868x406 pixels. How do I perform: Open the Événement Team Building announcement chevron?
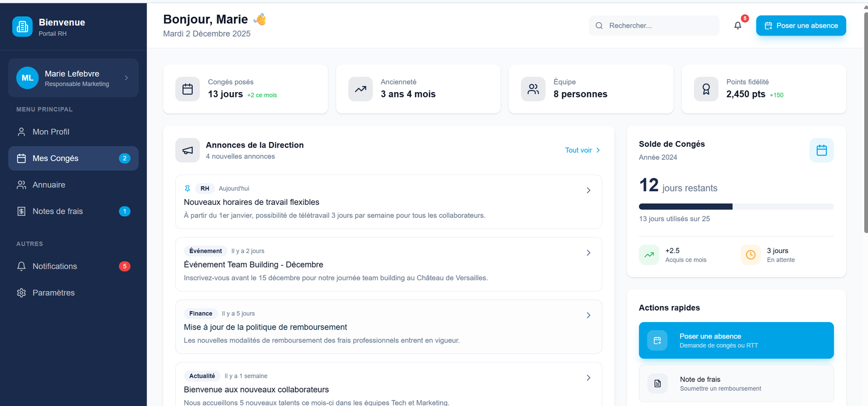588,253
